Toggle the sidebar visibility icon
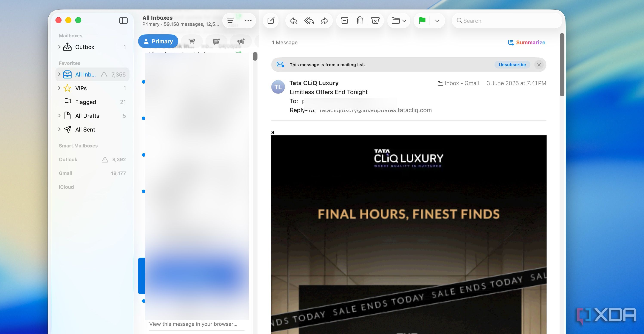The image size is (644, 334). coord(123,20)
